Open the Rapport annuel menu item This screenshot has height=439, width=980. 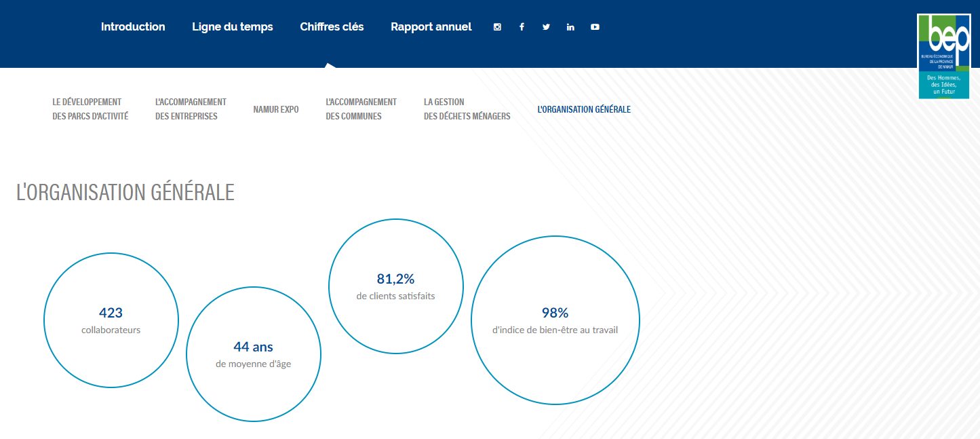click(x=431, y=27)
